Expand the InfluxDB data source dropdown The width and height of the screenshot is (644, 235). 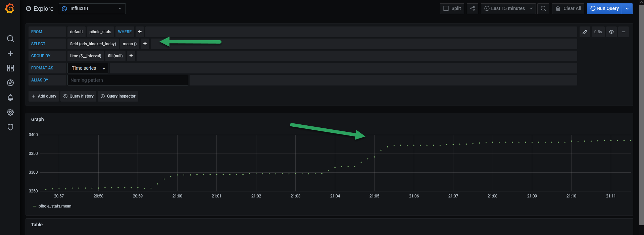coord(92,9)
